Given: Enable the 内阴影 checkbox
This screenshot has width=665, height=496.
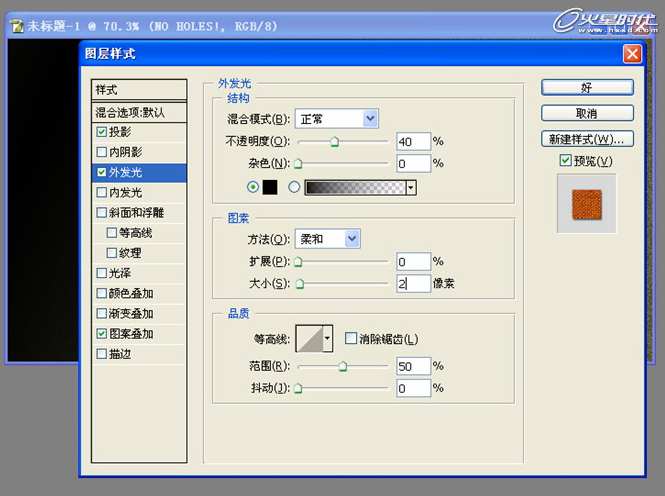Looking at the screenshot, I should pos(101,152).
